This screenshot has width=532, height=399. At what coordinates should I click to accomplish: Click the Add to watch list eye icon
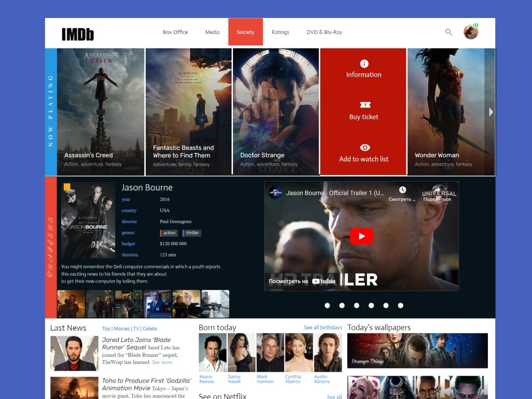[x=365, y=147]
